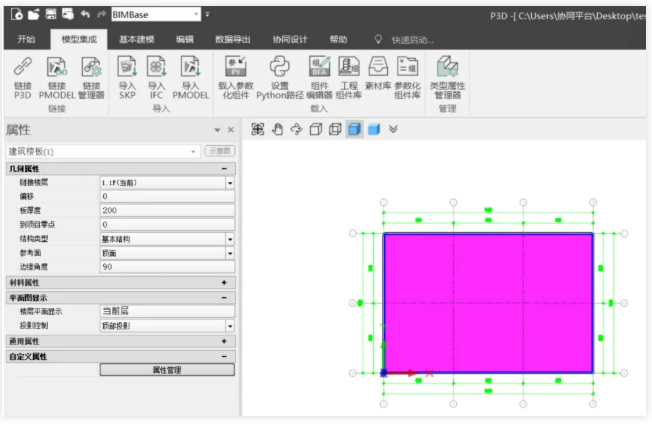Switch to the 协同设计 ribbon tab
Viewport: 652px width, 424px height.
(x=290, y=39)
